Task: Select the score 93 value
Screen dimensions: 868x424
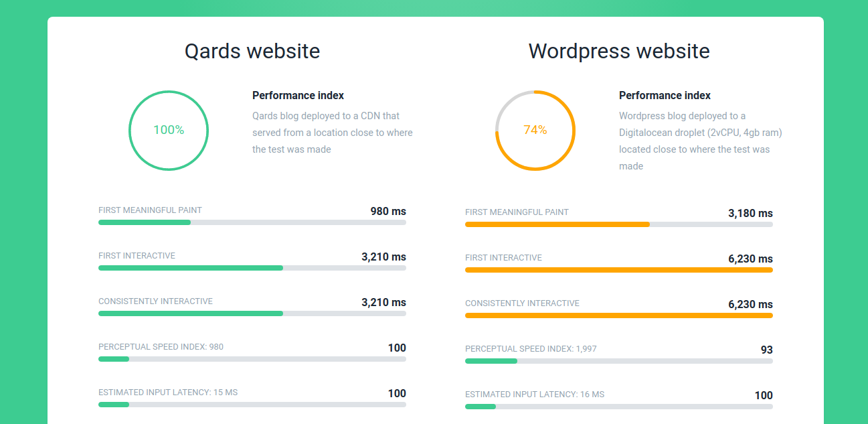Action: click(x=767, y=350)
